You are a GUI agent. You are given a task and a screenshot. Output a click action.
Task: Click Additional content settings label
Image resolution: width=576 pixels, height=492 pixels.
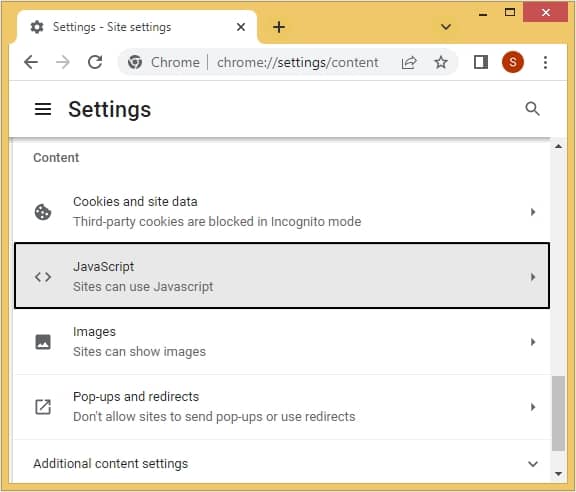pos(111,464)
